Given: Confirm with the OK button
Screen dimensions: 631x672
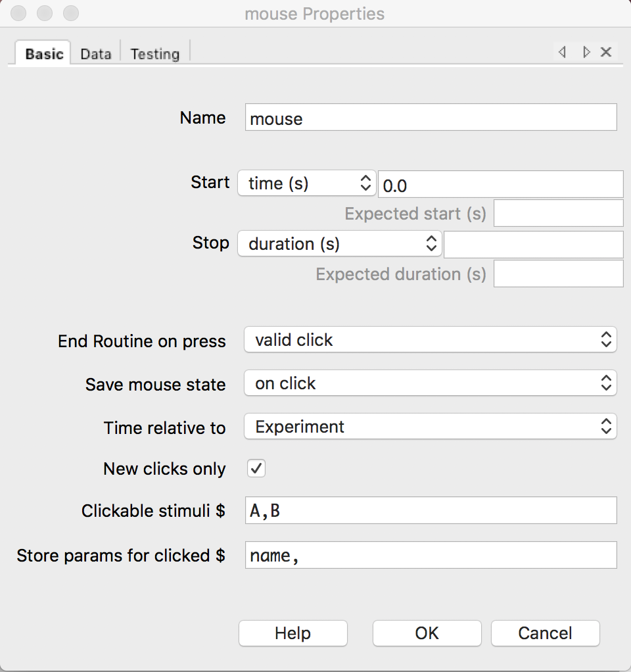Looking at the screenshot, I should (x=427, y=633).
